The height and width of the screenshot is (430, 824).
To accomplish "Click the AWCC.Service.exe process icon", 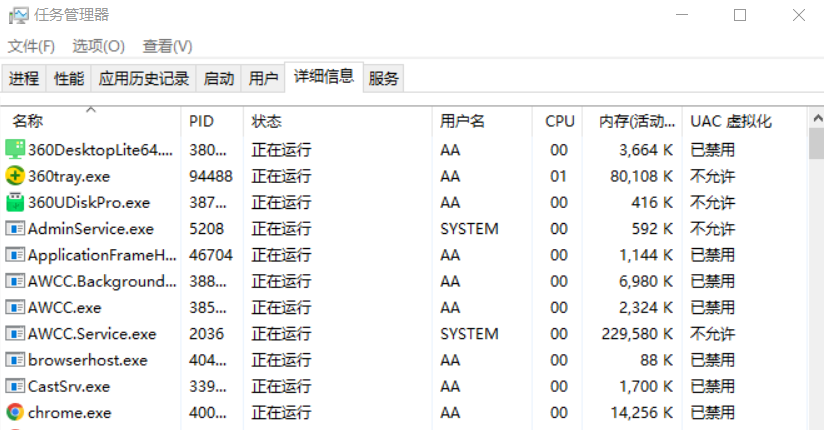I will [x=15, y=334].
